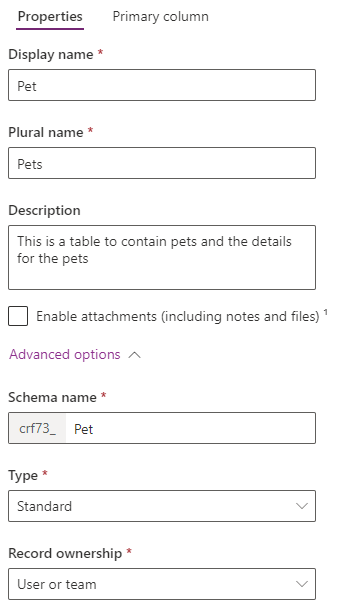361x614 pixels.
Task: Click the chevron arrow in the Record ownership box
Action: coord(301,584)
